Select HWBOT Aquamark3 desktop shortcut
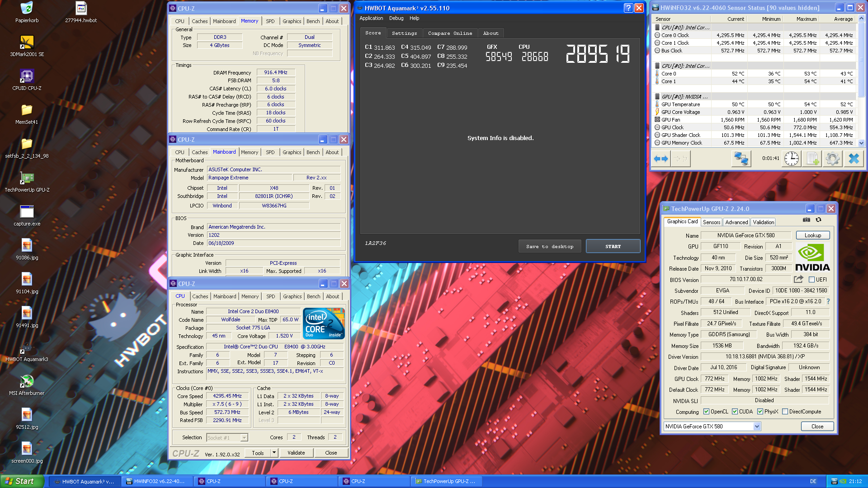868x488 pixels. pos(27,351)
